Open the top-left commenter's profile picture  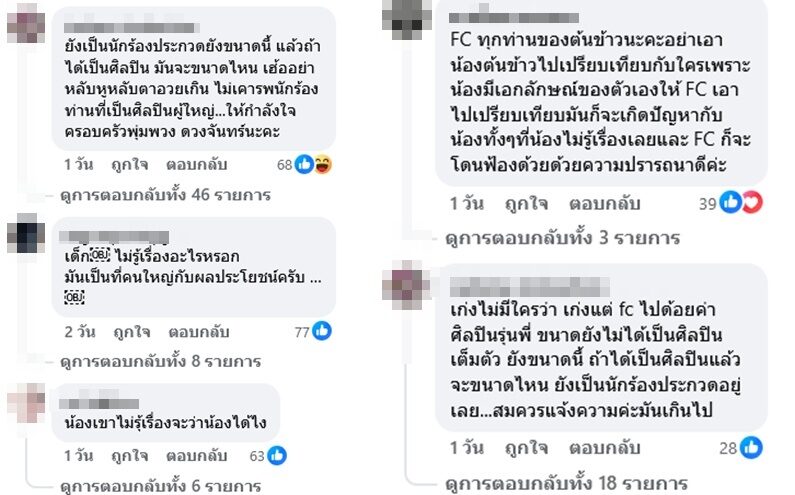[x=26, y=24]
